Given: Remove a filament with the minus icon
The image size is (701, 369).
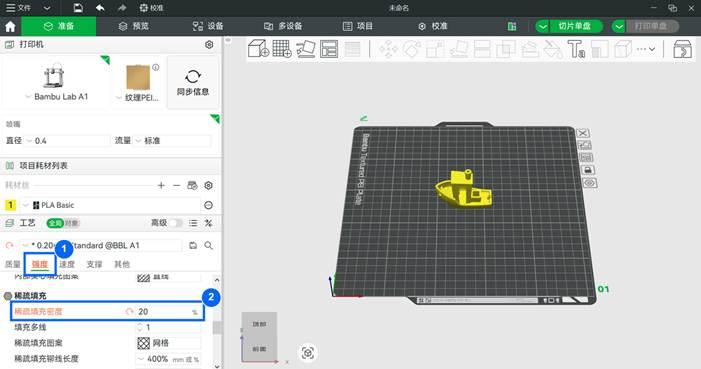Looking at the screenshot, I should pos(177,185).
